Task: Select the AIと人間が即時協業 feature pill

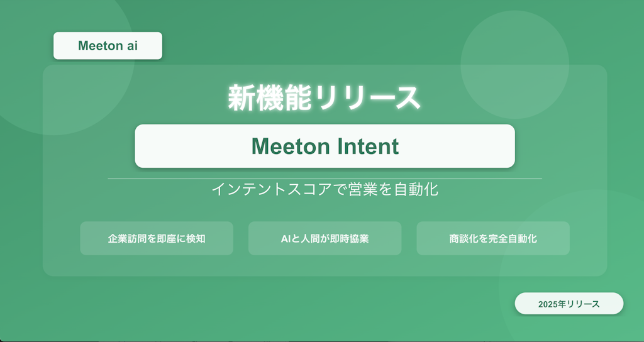Action: (x=325, y=238)
